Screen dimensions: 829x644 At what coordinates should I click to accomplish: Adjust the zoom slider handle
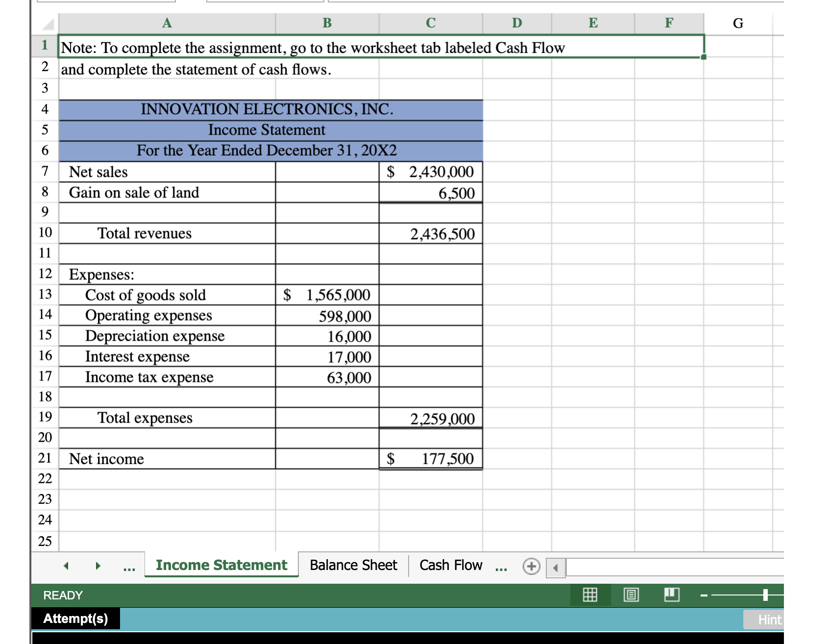pyautogui.click(x=765, y=594)
